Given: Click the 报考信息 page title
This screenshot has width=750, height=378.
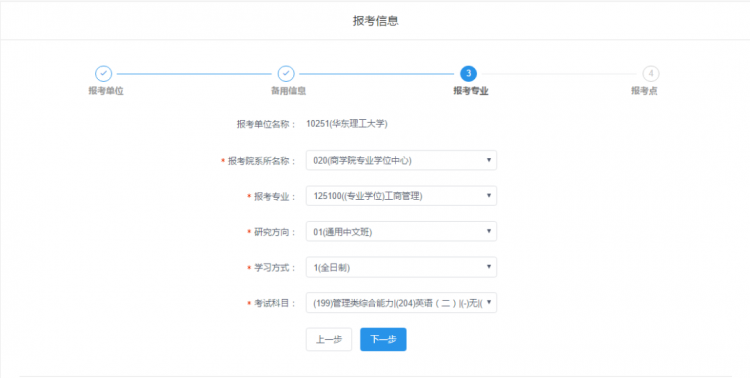Looking at the screenshot, I should (x=375, y=21).
